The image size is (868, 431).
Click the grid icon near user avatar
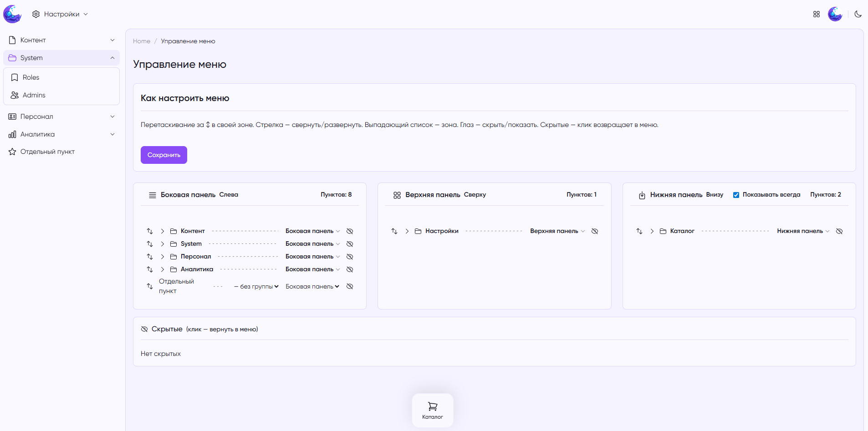816,14
